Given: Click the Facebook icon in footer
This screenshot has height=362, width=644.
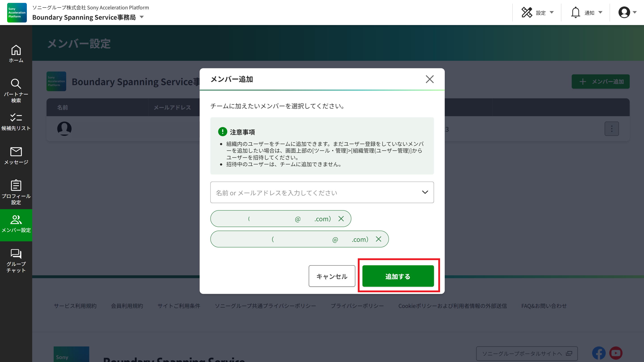Looking at the screenshot, I should click(x=599, y=353).
